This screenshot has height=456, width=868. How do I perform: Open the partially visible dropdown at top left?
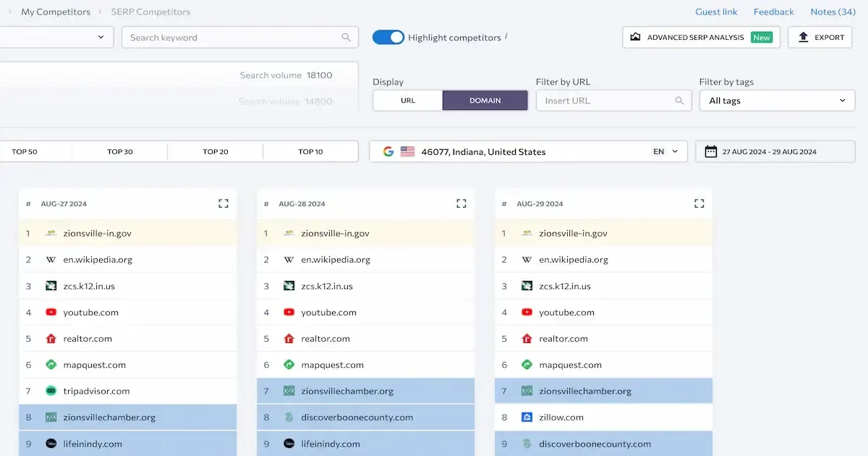click(x=56, y=38)
